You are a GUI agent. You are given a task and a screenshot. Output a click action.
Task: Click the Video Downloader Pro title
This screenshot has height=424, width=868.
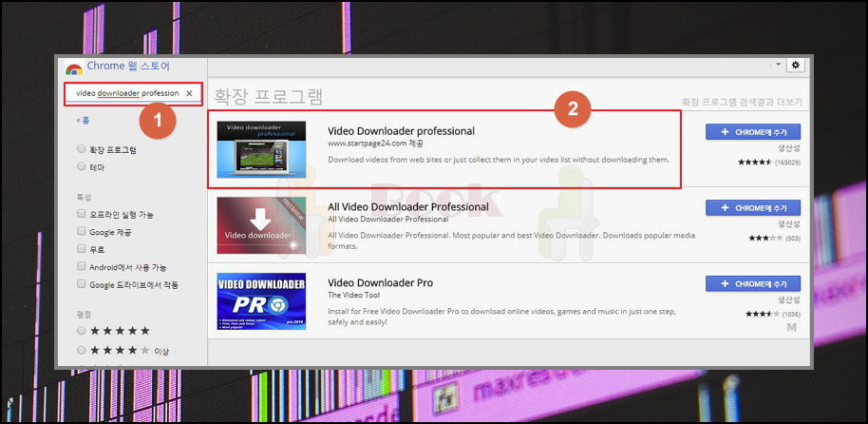(380, 282)
